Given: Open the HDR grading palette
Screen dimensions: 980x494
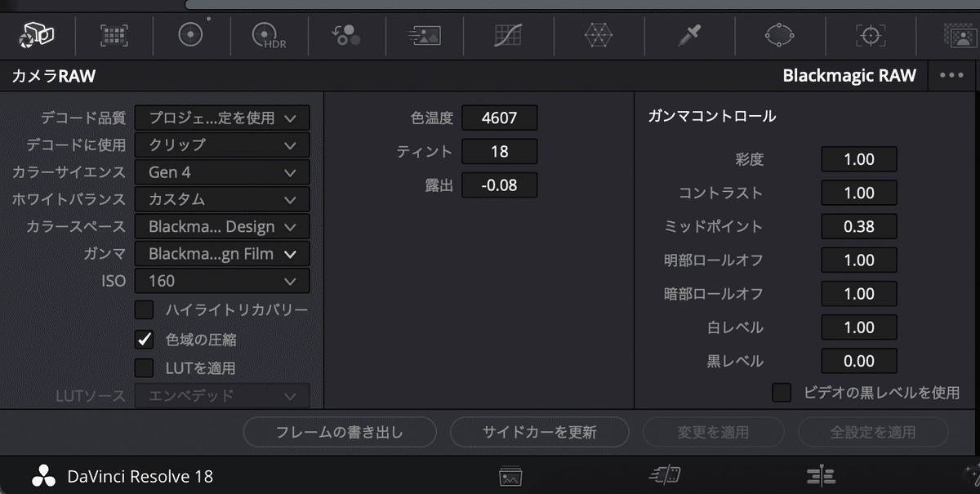Looking at the screenshot, I should tap(268, 35).
